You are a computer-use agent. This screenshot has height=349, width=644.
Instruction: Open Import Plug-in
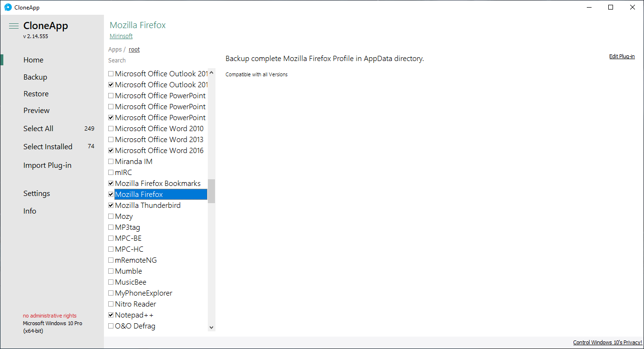pos(47,165)
